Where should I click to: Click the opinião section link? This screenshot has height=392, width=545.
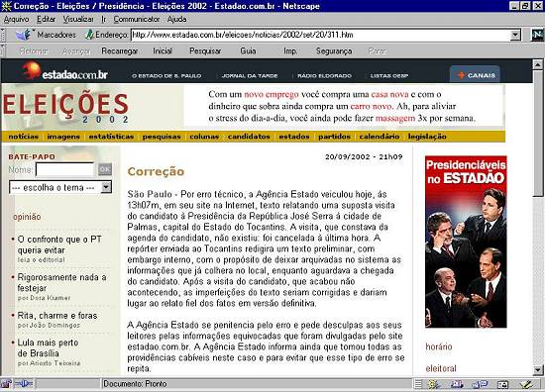[27, 217]
